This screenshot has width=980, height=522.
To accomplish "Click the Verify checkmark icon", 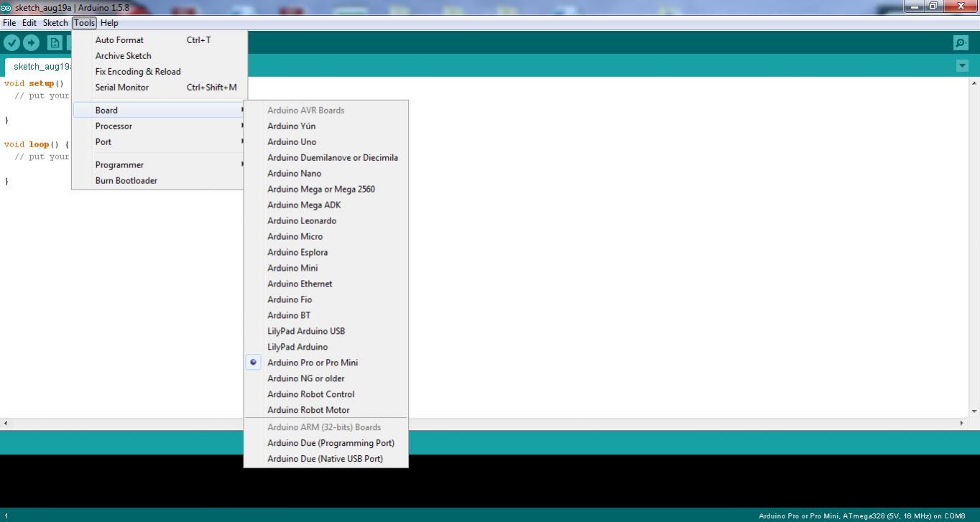I will point(11,43).
